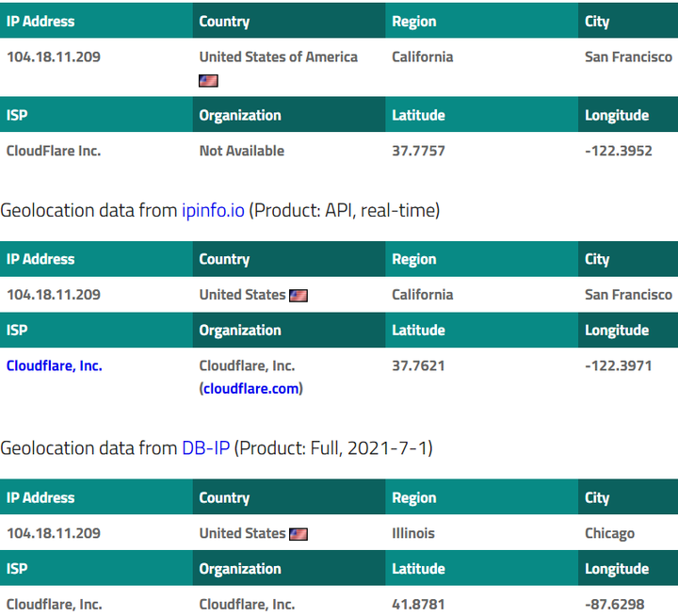Click the Longitude value -122.3952
Viewport: 678px width, 616px height.
tap(619, 151)
